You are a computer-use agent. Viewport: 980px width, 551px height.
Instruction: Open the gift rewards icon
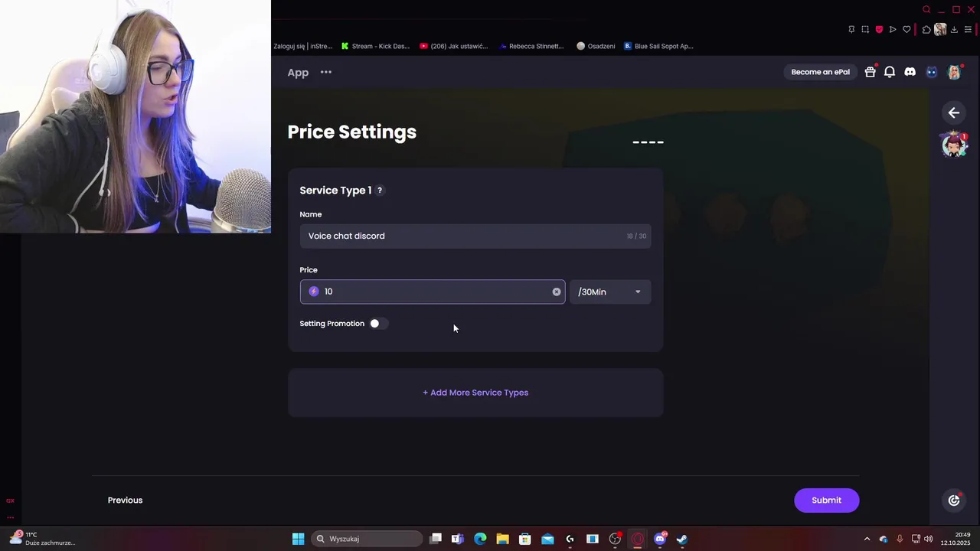870,72
